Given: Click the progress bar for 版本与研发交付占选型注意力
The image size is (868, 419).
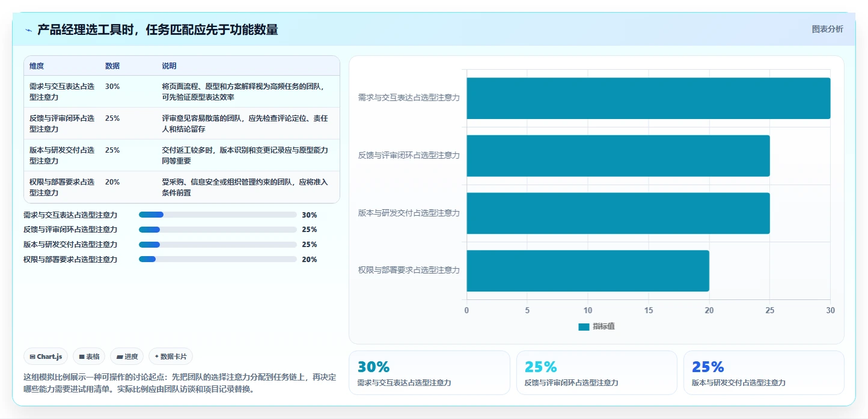Looking at the screenshot, I should tap(218, 245).
